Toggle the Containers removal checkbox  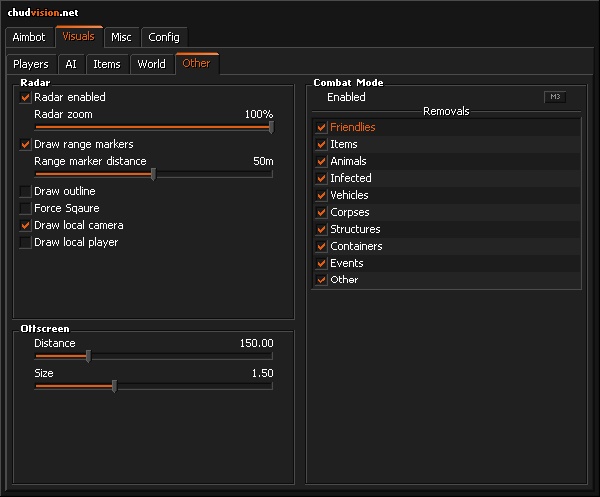tap(321, 246)
